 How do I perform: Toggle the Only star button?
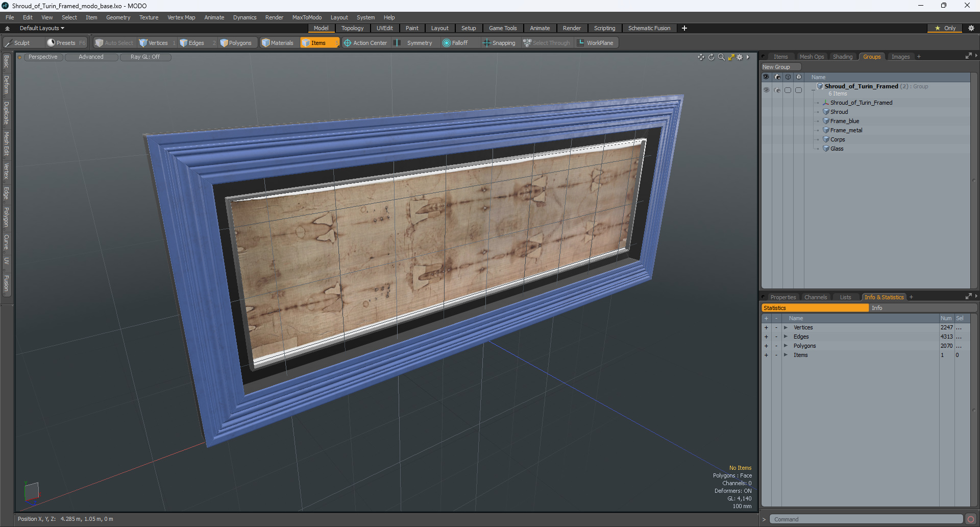[x=945, y=28]
